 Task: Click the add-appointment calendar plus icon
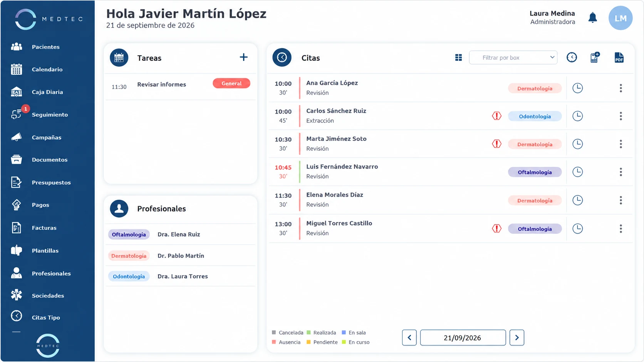pyautogui.click(x=595, y=57)
